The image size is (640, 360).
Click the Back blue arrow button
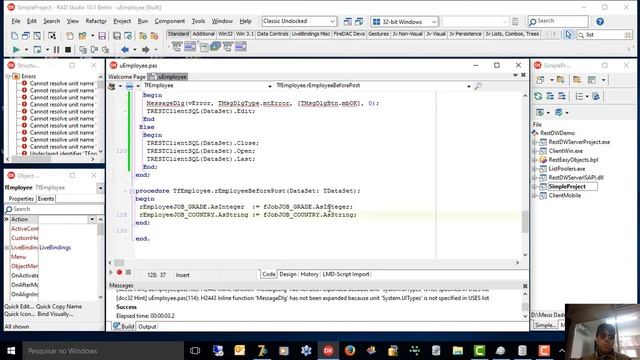click(x=125, y=49)
